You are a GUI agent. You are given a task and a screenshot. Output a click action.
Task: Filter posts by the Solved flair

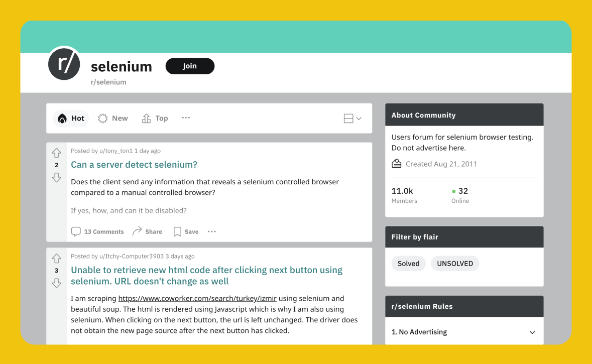408,263
